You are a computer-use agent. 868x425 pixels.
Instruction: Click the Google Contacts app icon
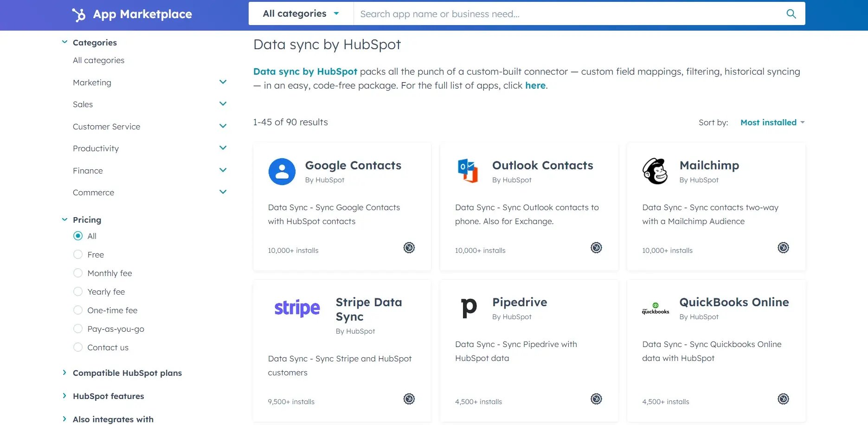282,172
